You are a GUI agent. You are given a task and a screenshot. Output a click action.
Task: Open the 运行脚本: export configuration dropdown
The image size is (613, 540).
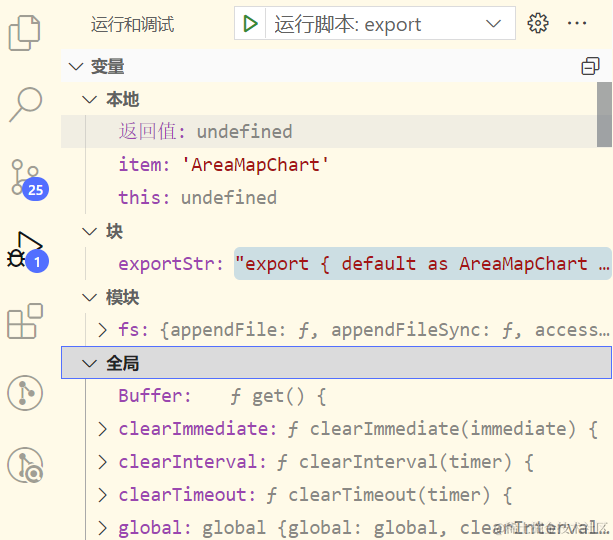pos(390,23)
